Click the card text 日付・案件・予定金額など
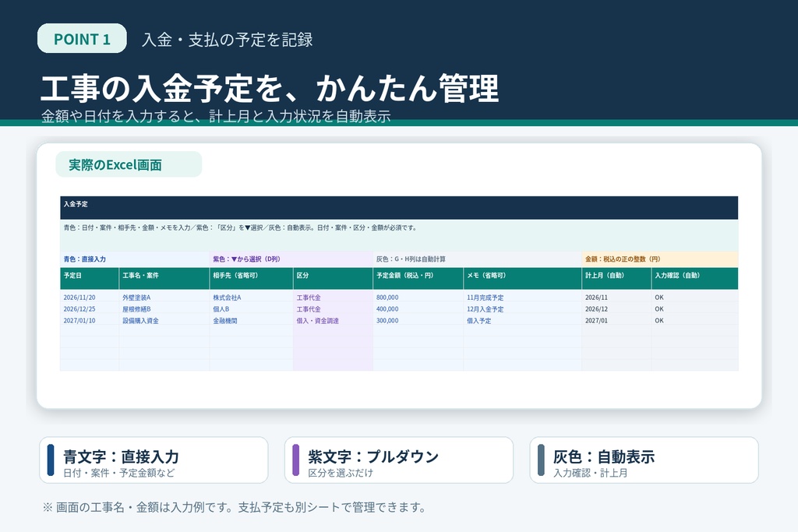 pos(118,473)
